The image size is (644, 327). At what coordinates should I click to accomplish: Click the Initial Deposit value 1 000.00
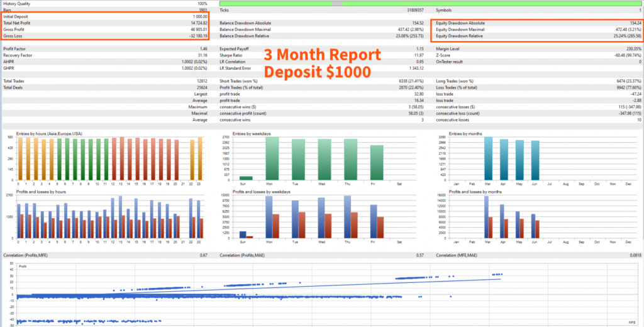[x=199, y=17]
